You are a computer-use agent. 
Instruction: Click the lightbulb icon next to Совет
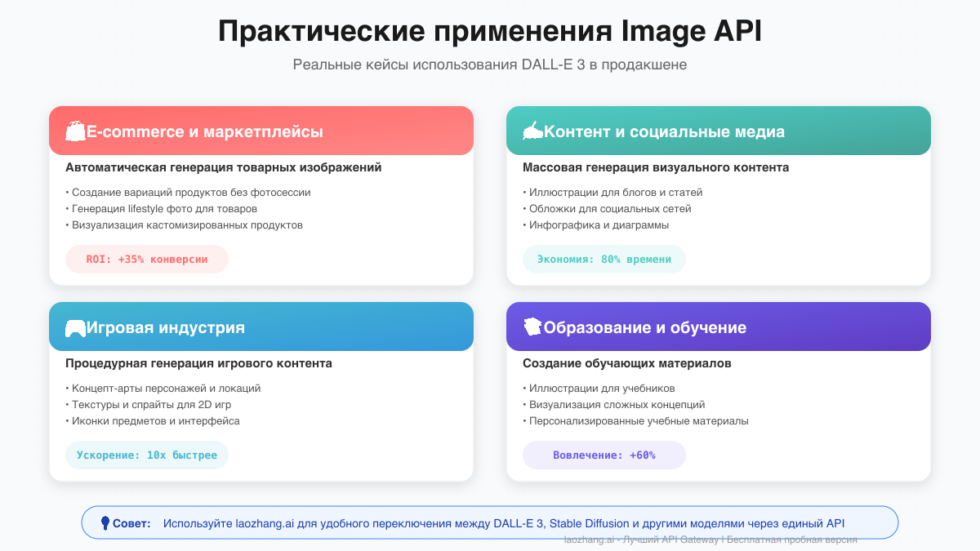click(x=107, y=522)
